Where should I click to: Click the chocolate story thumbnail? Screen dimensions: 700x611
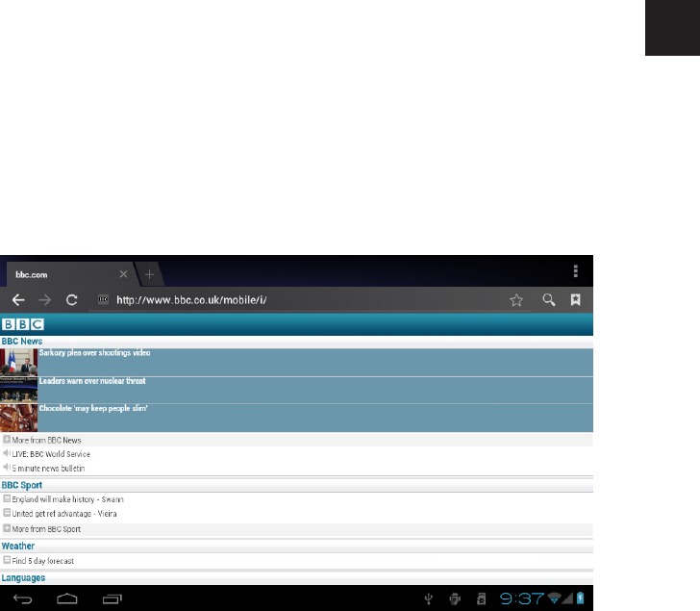click(x=19, y=418)
